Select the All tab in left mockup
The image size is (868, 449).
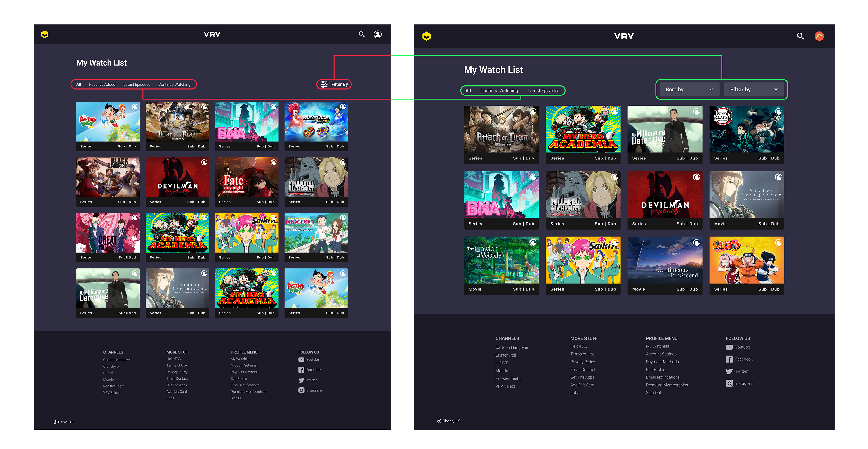(x=78, y=85)
